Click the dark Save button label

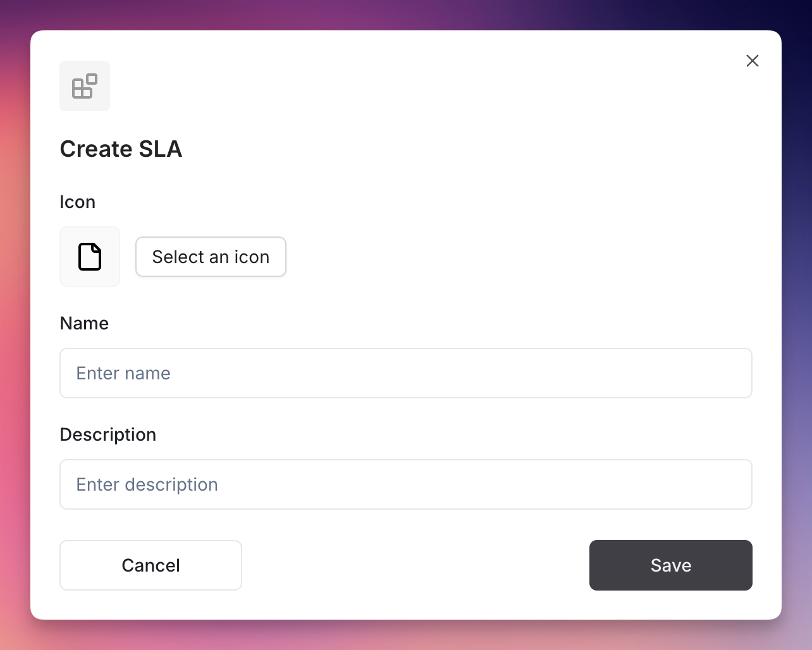point(671,565)
